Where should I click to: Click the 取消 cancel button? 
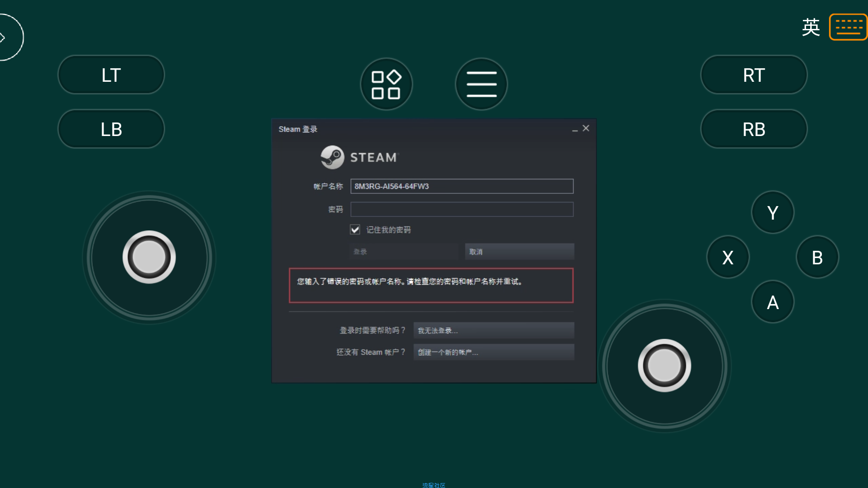coord(519,252)
